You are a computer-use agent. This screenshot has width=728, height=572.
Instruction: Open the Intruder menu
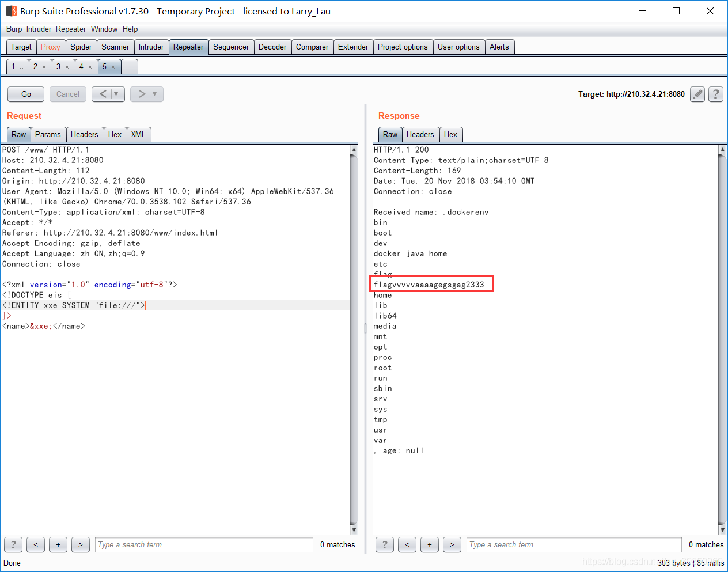click(39, 29)
